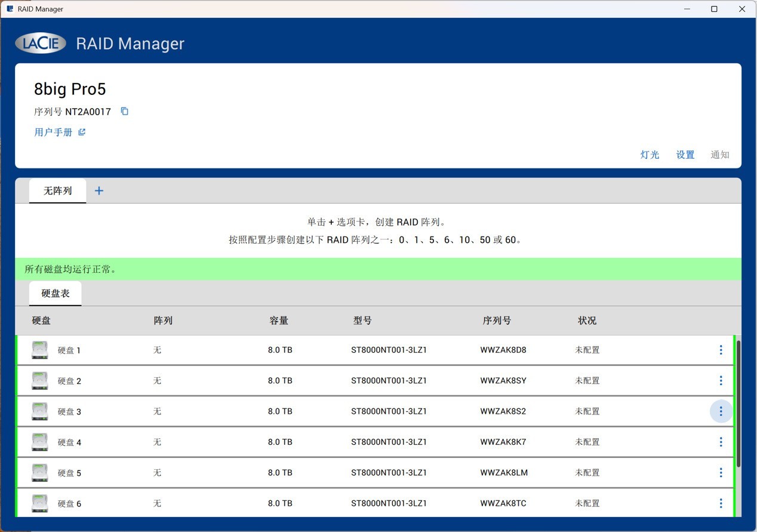Open more options for 硬盘 4
757x532 pixels.
721,442
